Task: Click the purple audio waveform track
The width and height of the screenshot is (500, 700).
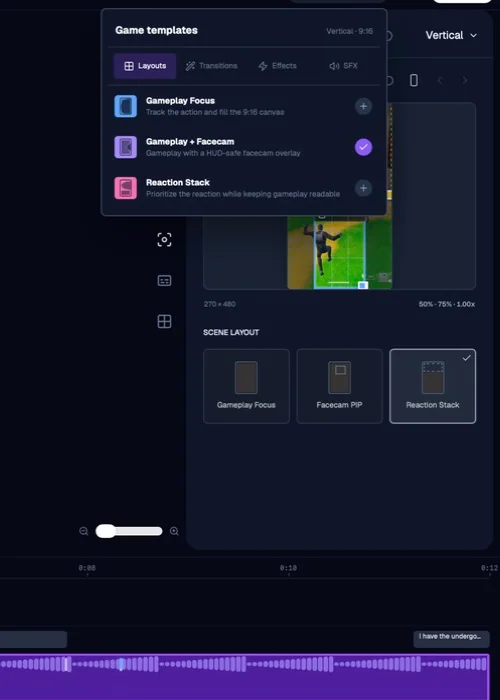Action: point(244,677)
